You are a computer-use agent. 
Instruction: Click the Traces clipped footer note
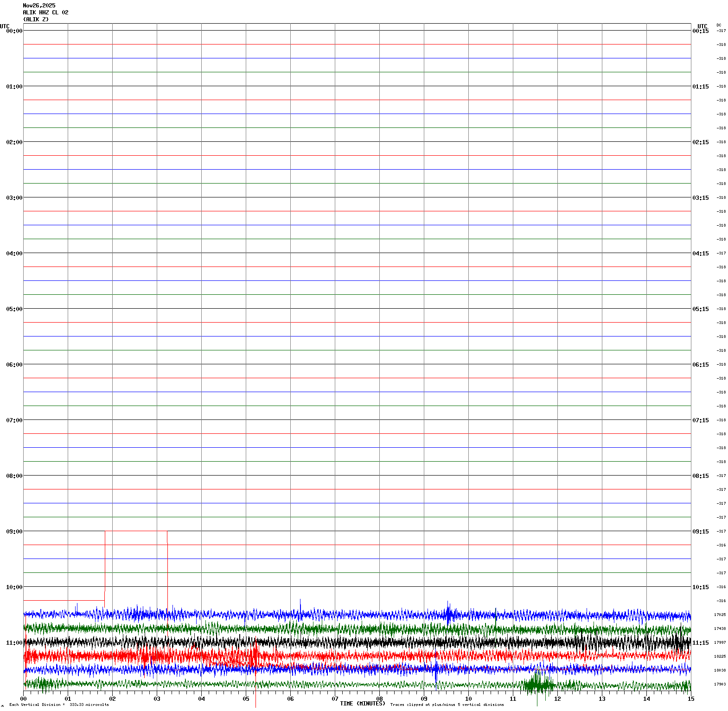[447, 705]
